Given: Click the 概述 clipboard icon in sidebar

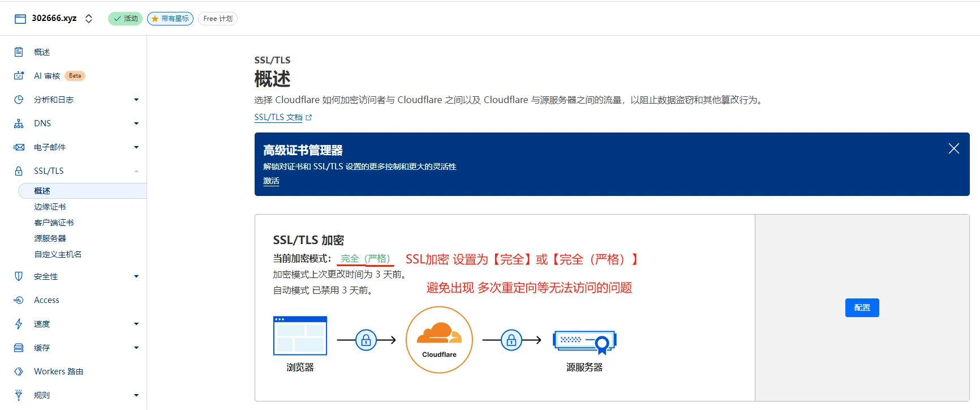Looking at the screenshot, I should click(x=19, y=52).
